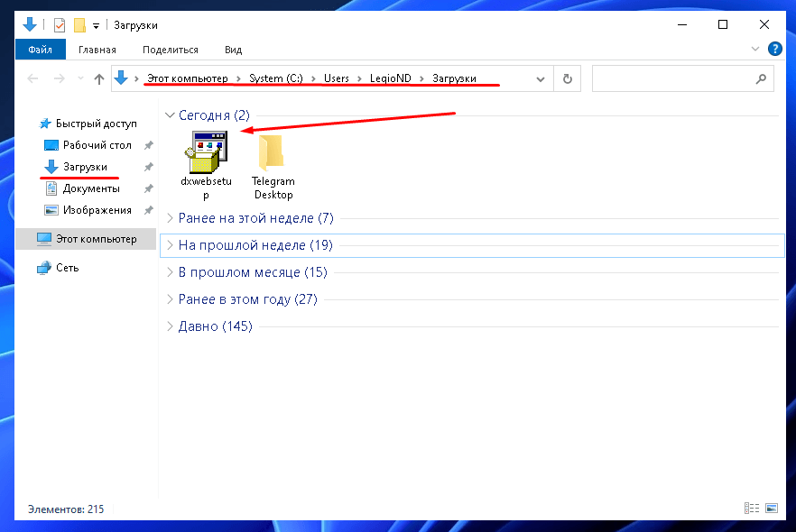Open the Customize Quick Access Toolbar dropdown
796x532 pixels.
[96, 25]
